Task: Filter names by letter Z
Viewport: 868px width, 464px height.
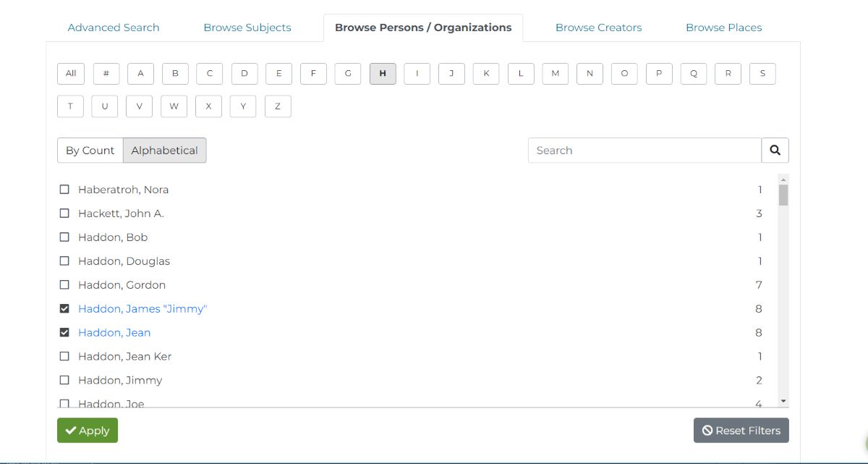Action: tap(278, 106)
